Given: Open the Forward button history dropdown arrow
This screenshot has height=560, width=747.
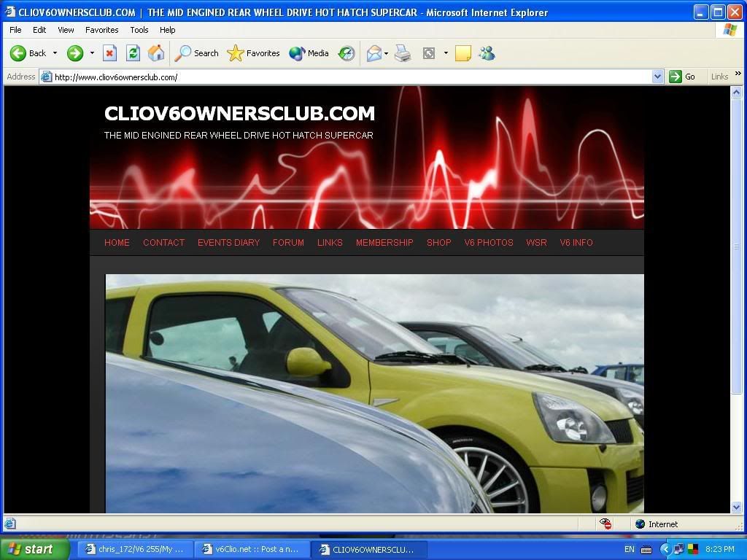Looking at the screenshot, I should tap(92, 52).
